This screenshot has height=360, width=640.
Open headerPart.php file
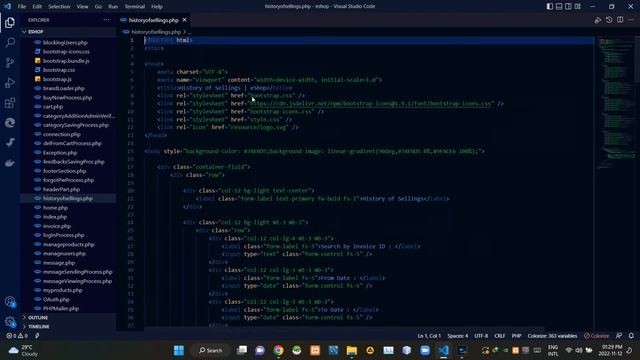point(61,189)
